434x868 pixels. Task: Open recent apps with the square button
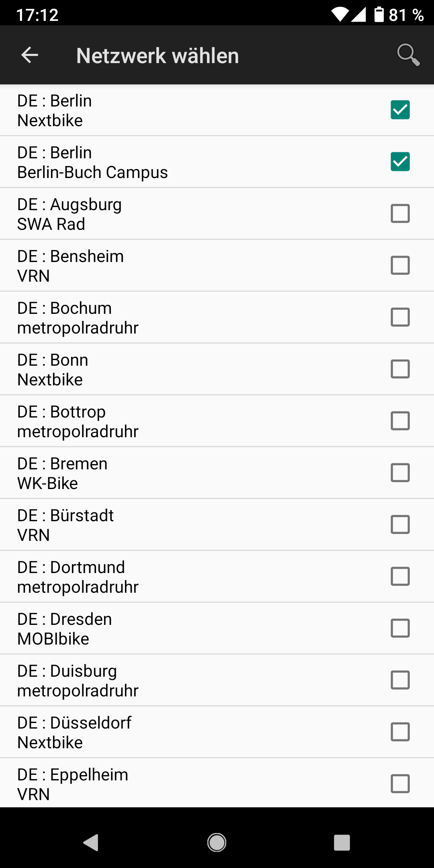tap(342, 842)
